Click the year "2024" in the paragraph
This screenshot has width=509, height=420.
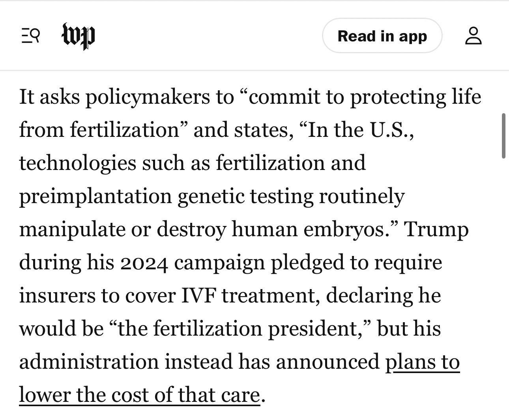pos(144,263)
